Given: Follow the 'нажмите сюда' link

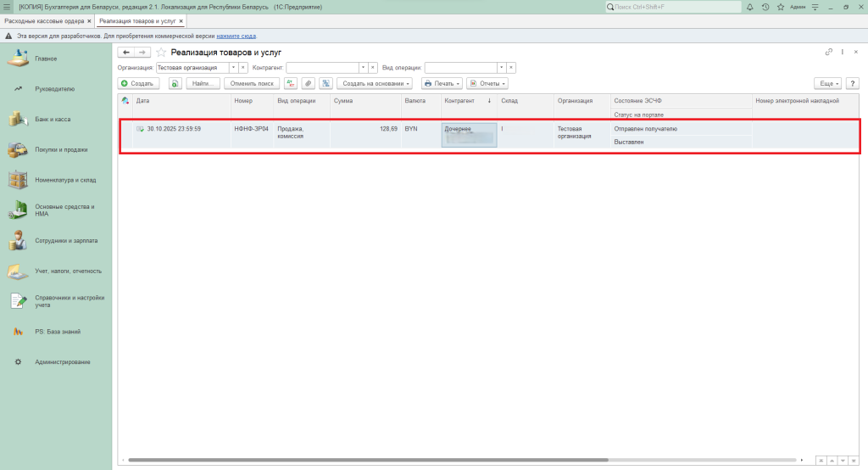Looking at the screenshot, I should (x=236, y=36).
